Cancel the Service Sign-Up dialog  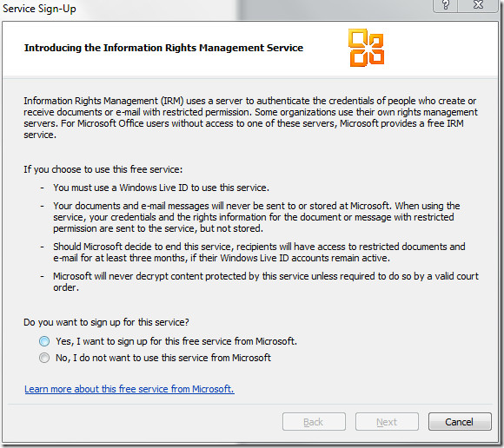click(460, 422)
